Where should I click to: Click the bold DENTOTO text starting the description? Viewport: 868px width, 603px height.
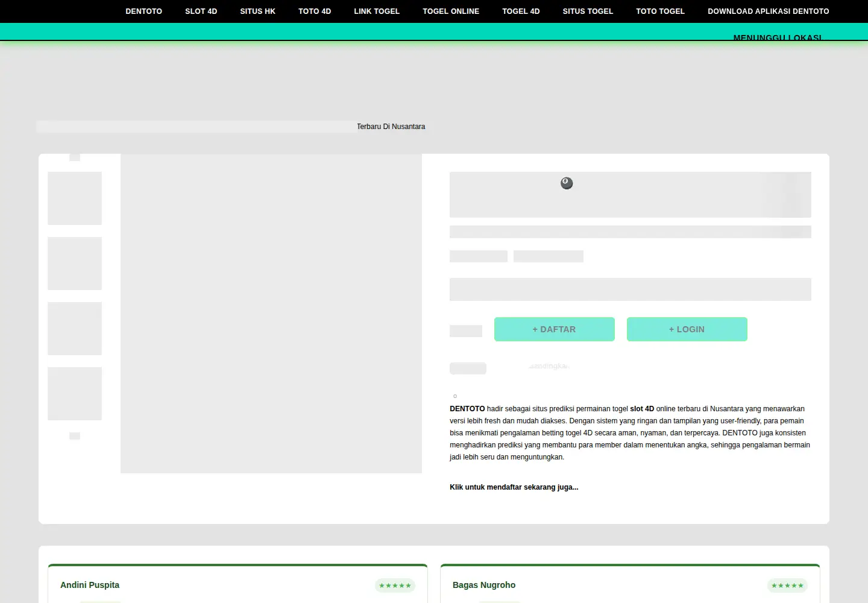click(x=467, y=409)
